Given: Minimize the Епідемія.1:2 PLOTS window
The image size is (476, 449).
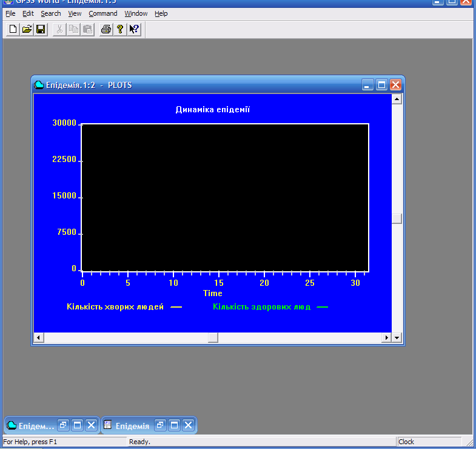Looking at the screenshot, I should pyautogui.click(x=367, y=85).
